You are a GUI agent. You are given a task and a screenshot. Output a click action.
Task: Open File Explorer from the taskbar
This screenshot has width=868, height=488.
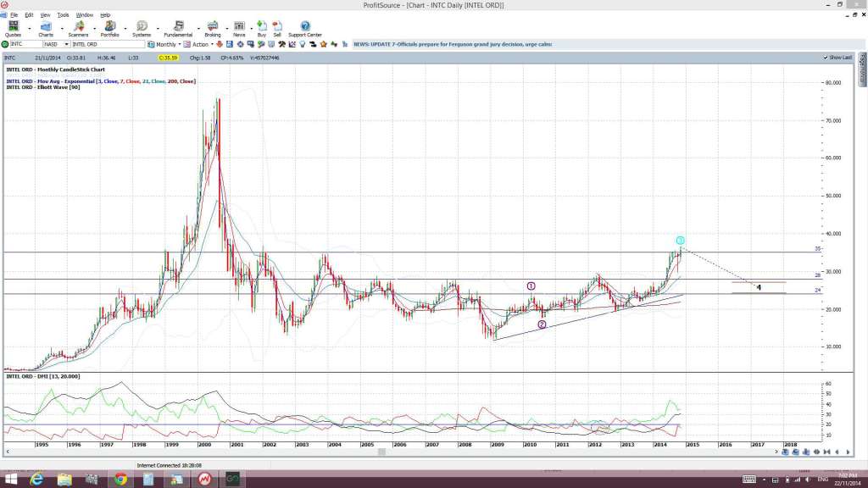pyautogui.click(x=64, y=480)
